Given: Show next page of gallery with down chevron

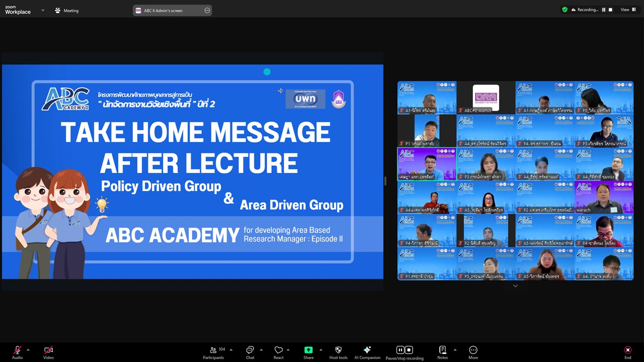Looking at the screenshot, I should tap(515, 286).
